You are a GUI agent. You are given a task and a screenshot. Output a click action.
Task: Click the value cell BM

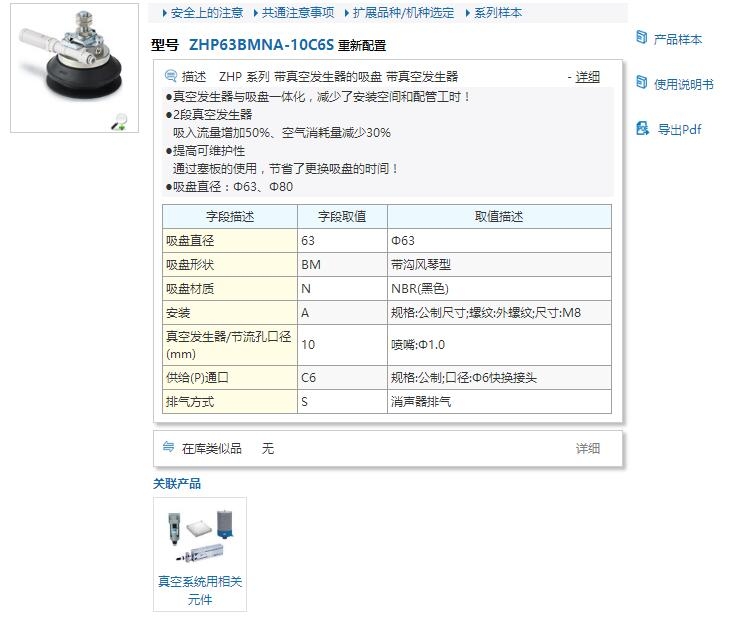point(342,265)
